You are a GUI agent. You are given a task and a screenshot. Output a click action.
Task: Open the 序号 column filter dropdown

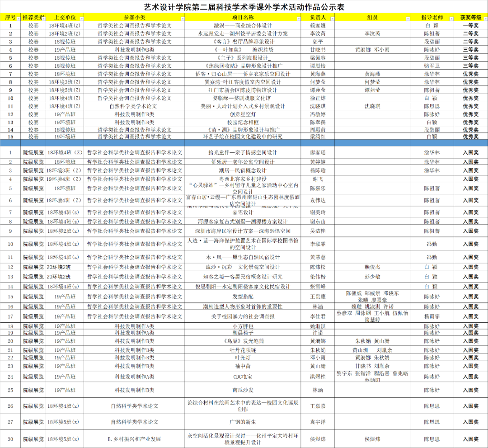pos(18,19)
